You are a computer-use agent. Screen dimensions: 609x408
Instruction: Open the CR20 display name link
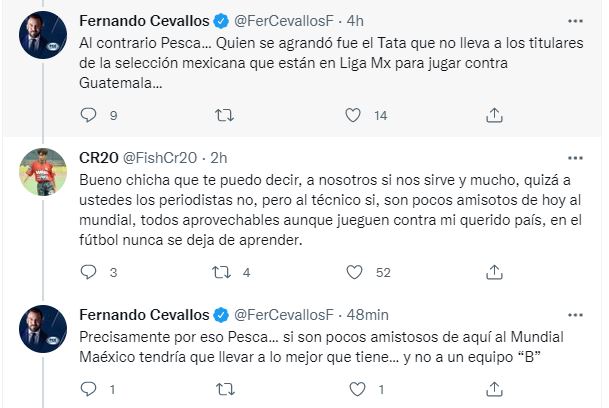click(x=98, y=157)
